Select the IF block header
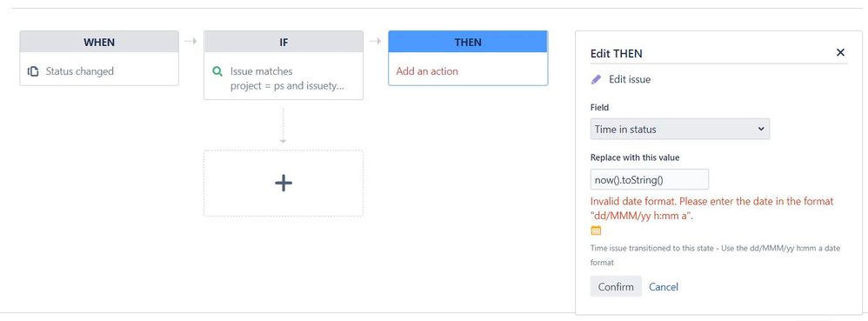 point(284,42)
